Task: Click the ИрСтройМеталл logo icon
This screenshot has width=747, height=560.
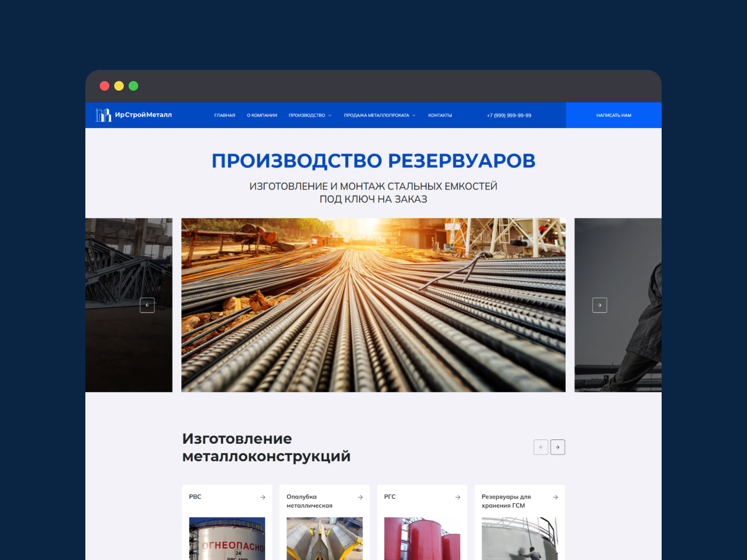Action: pyautogui.click(x=103, y=115)
